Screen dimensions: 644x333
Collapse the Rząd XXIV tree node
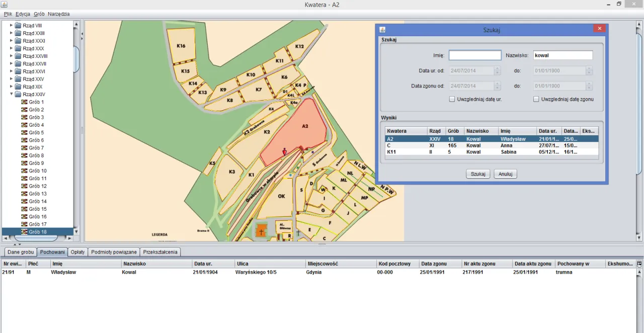(x=11, y=94)
